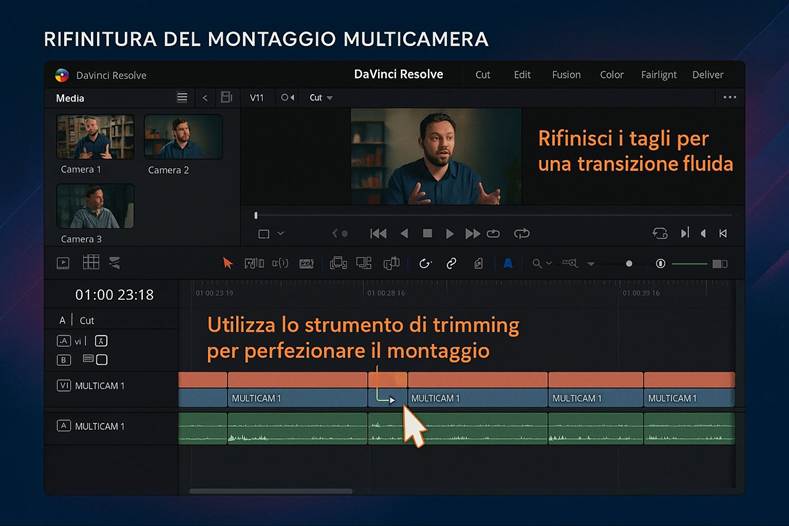Click the 01:00 23:18 timecode display
Image resolution: width=789 pixels, height=526 pixels.
point(114,295)
